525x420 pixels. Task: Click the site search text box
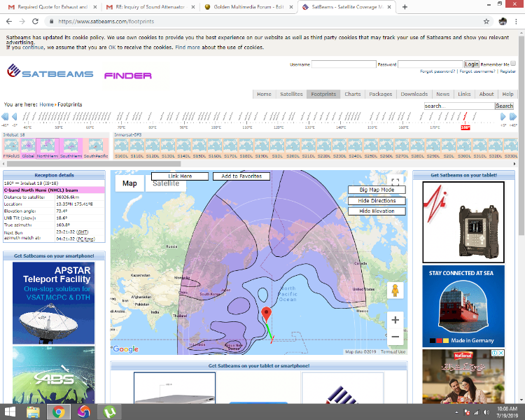click(459, 106)
